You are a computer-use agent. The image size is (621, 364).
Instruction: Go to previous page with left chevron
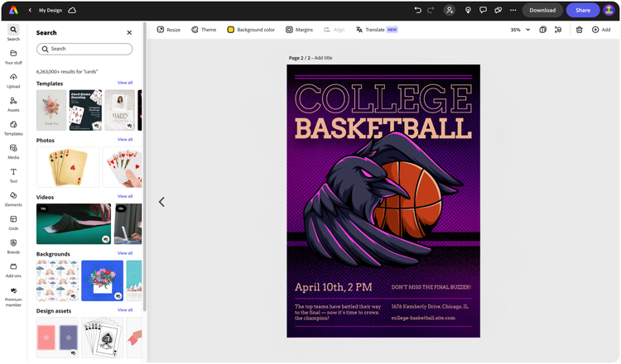[x=161, y=202]
